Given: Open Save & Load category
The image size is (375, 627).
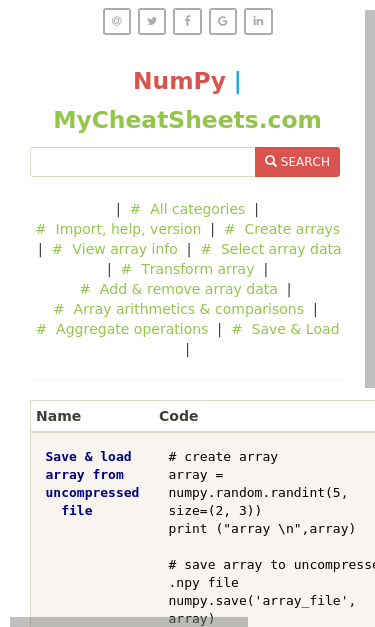Looking at the screenshot, I should [x=285, y=329].
